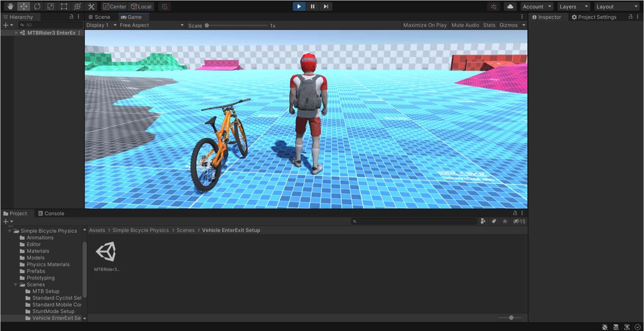Adjust the Game view Scale slider

click(237, 25)
